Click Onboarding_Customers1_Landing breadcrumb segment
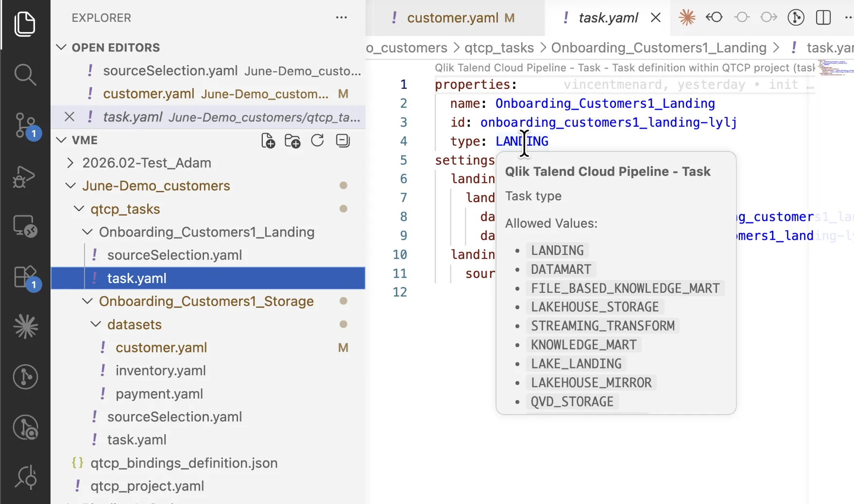 (658, 48)
